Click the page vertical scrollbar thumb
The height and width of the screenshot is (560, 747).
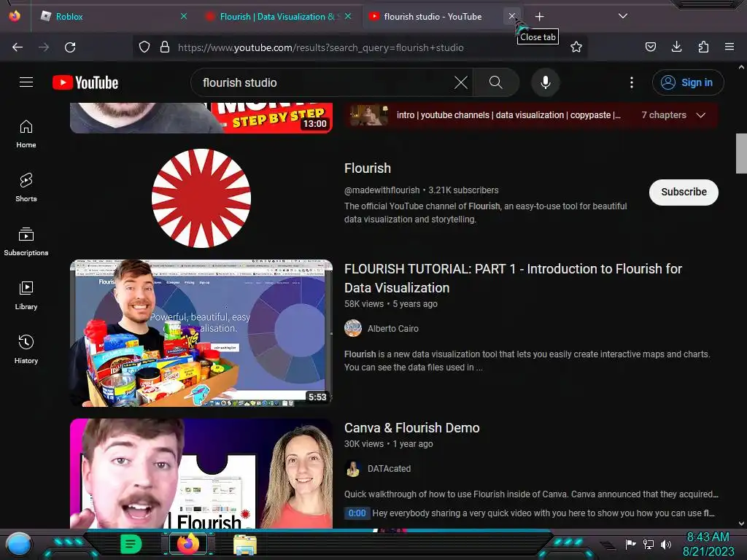pos(741,153)
